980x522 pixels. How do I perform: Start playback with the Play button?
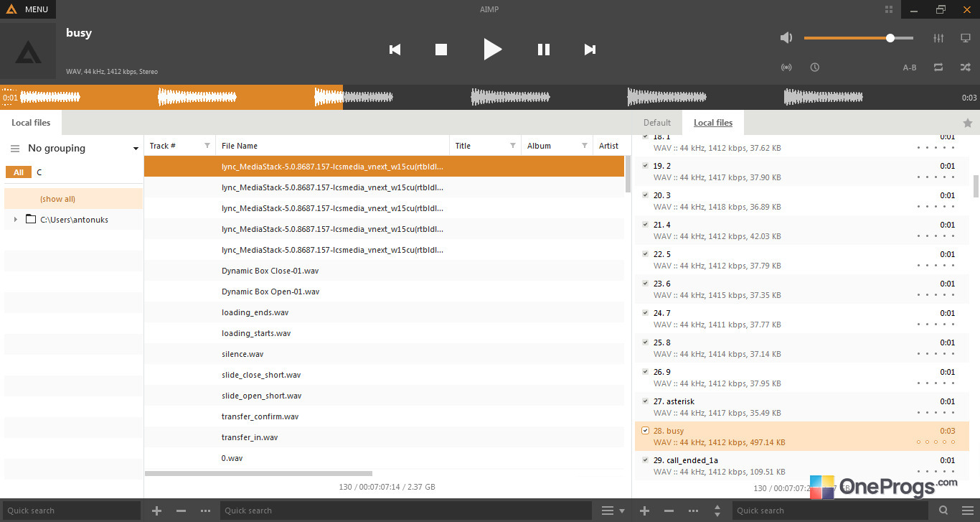click(492, 49)
